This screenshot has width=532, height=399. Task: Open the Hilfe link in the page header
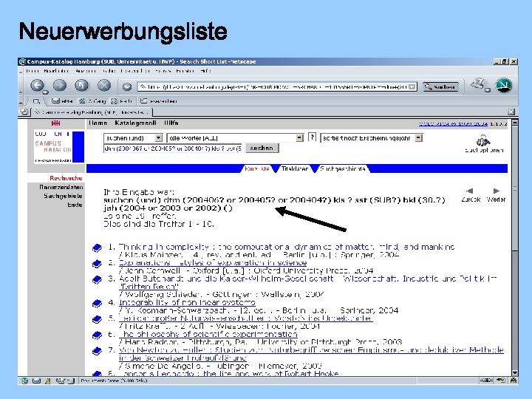[x=171, y=123]
